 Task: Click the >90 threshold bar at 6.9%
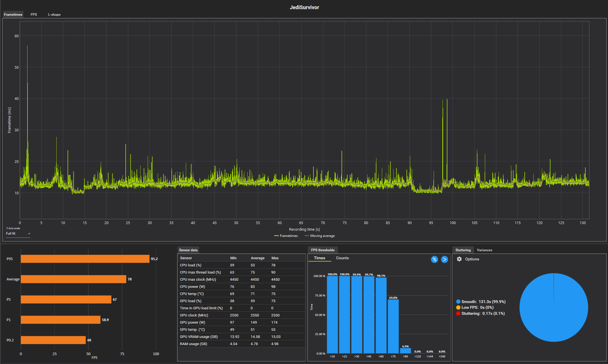click(405, 351)
